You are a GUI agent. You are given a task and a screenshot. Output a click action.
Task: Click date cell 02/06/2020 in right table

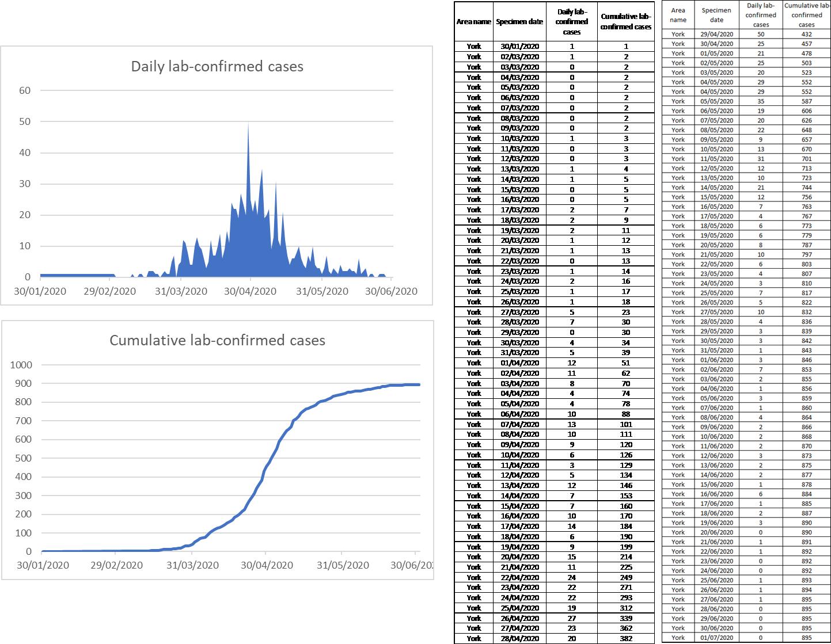pyautogui.click(x=716, y=369)
